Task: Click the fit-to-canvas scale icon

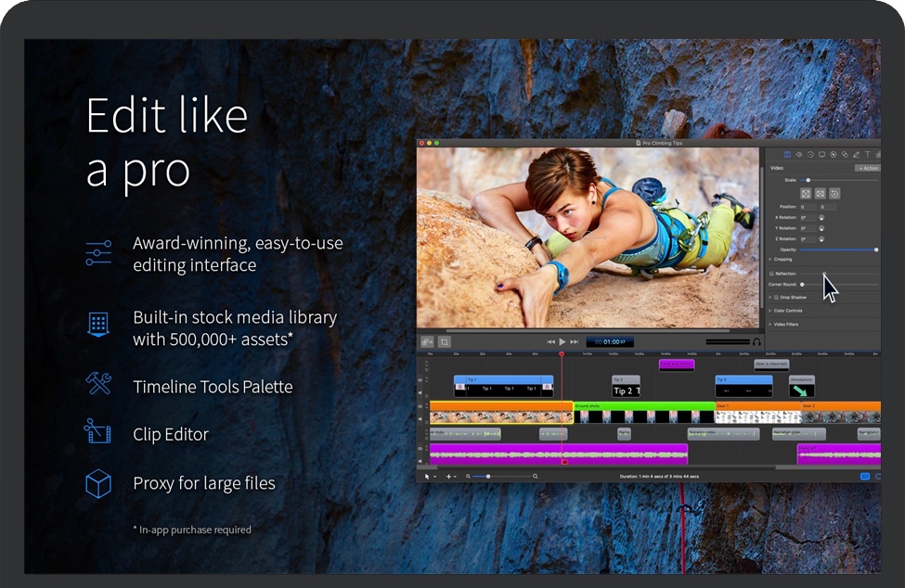Action: coord(806,194)
